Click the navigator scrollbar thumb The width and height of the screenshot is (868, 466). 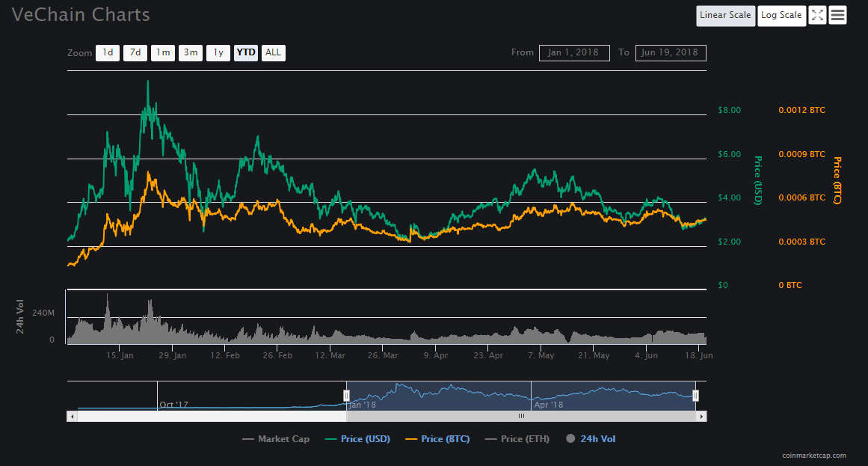point(521,416)
